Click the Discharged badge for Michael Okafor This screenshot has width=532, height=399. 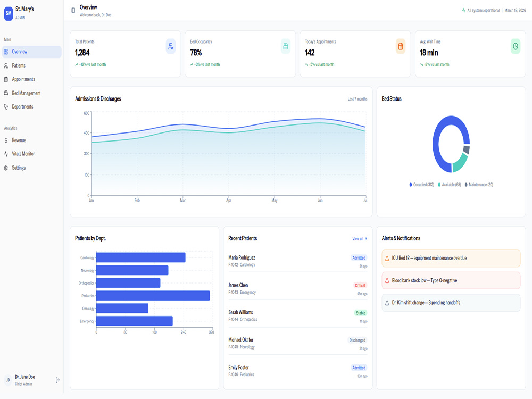coord(358,340)
